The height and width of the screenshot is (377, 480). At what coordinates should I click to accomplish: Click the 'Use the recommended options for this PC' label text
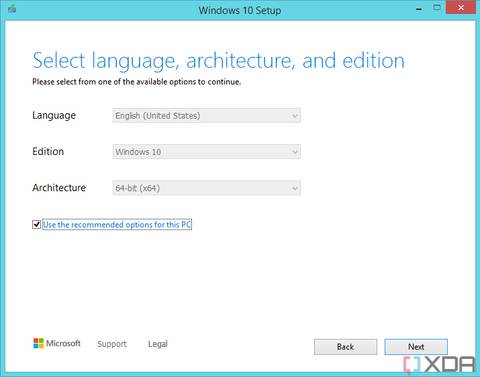pos(117,225)
